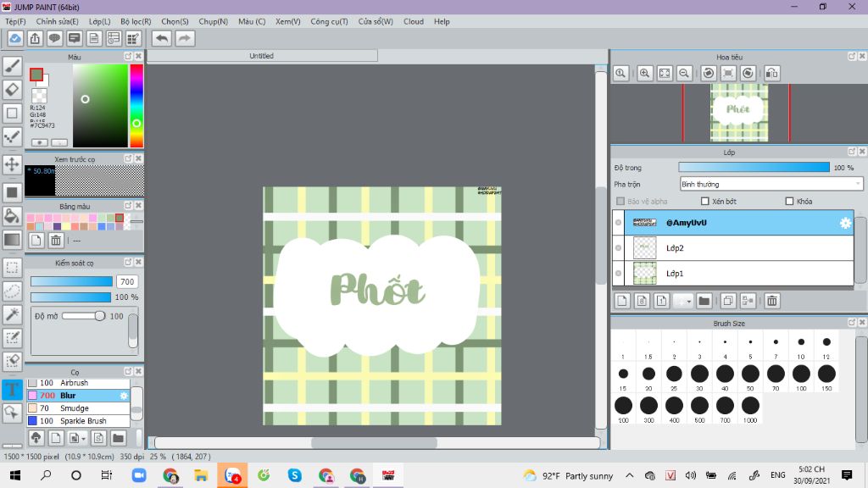868x488 pixels.
Task: Select the Eraser tool
Action: click(x=12, y=89)
